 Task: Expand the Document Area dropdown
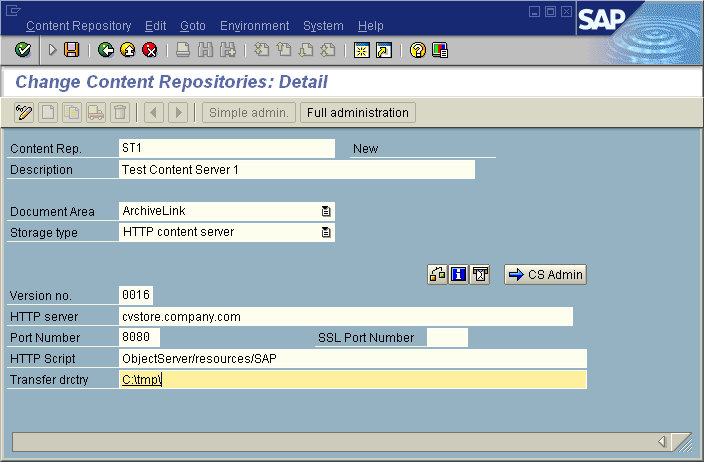(326, 212)
